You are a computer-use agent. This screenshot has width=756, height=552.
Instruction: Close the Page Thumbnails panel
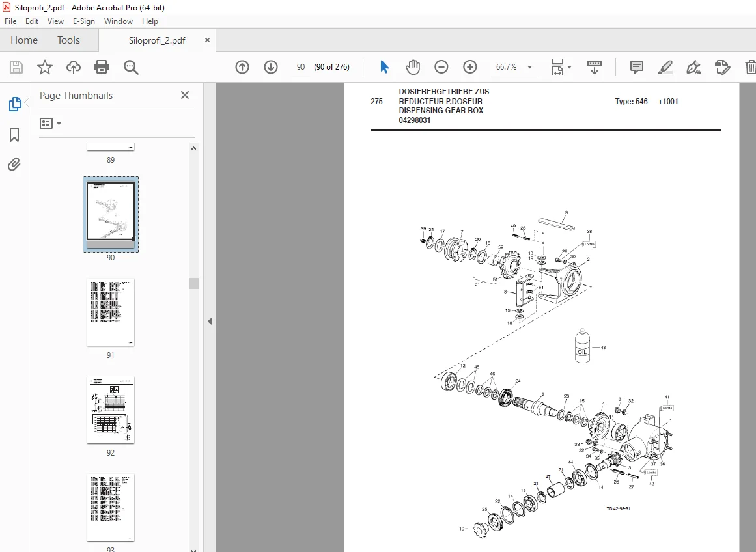click(185, 95)
